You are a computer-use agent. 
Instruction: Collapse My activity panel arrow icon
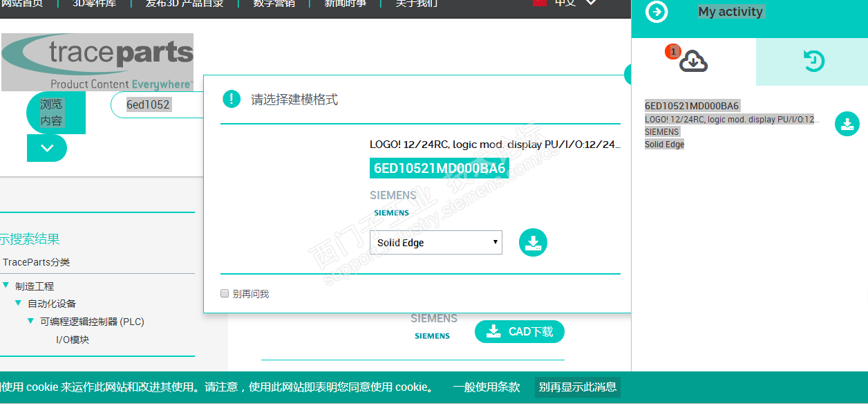click(x=656, y=12)
